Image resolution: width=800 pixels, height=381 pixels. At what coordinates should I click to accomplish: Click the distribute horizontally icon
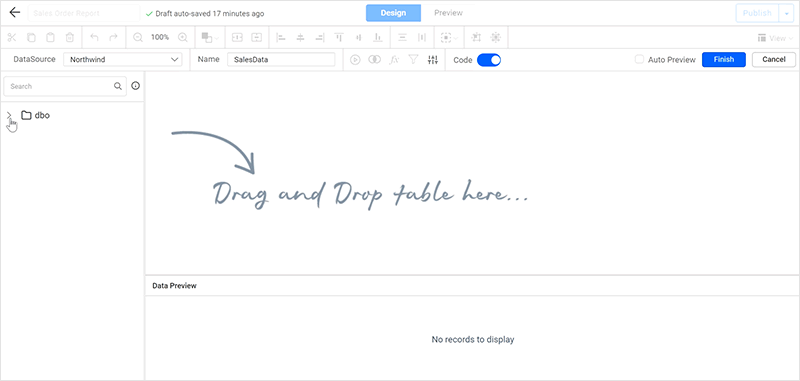[x=422, y=37]
